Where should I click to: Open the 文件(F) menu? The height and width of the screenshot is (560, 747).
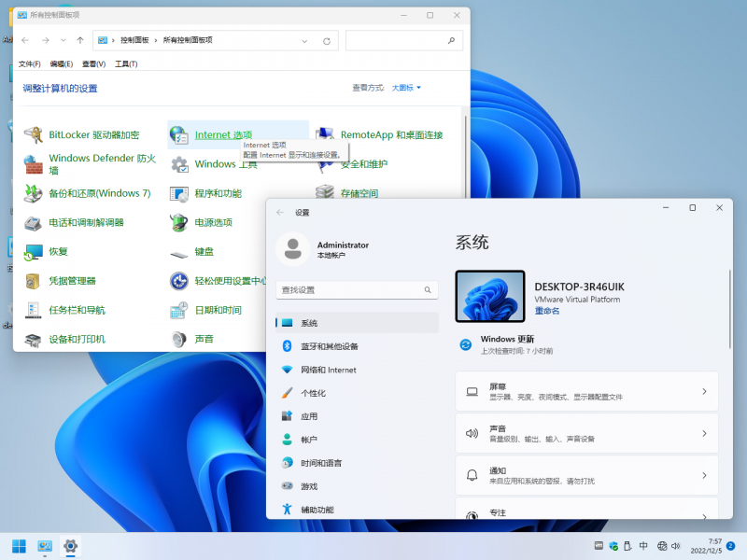(x=30, y=63)
